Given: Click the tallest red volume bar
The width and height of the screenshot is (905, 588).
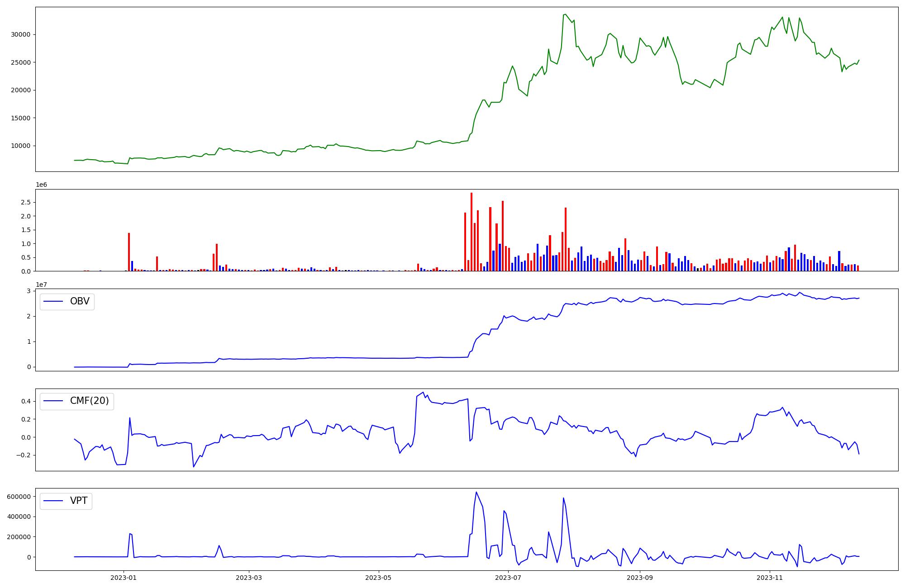Looking at the screenshot, I should tap(472, 231).
